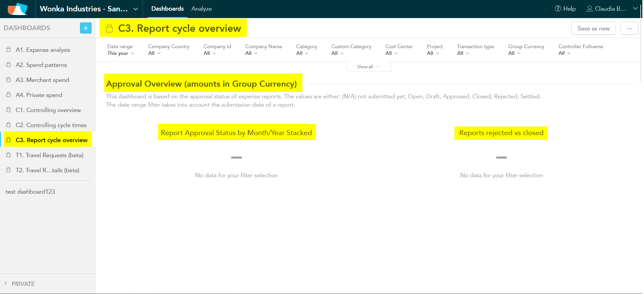Image resolution: width=644 pixels, height=294 pixels.
Task: Open the test dashboard123 entry
Action: click(30, 192)
